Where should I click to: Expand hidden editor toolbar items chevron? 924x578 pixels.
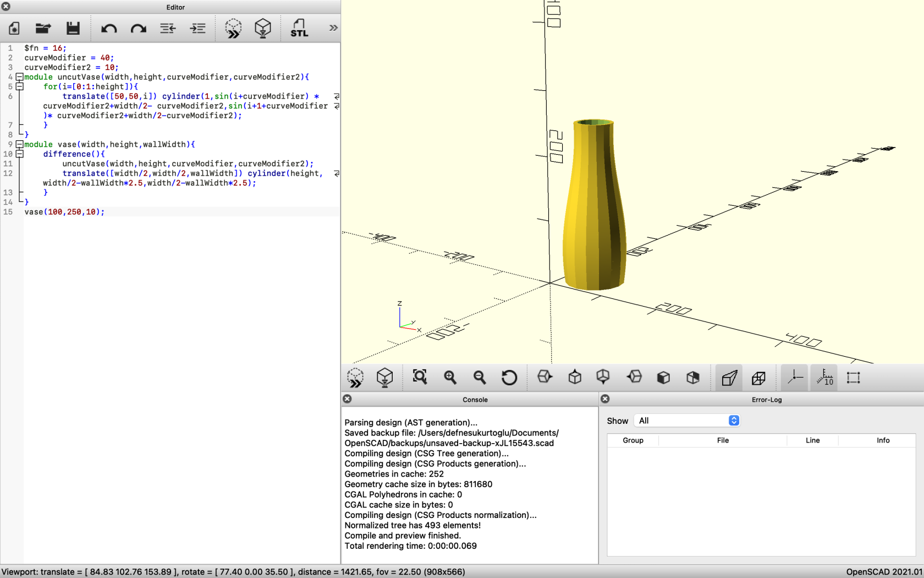(333, 28)
